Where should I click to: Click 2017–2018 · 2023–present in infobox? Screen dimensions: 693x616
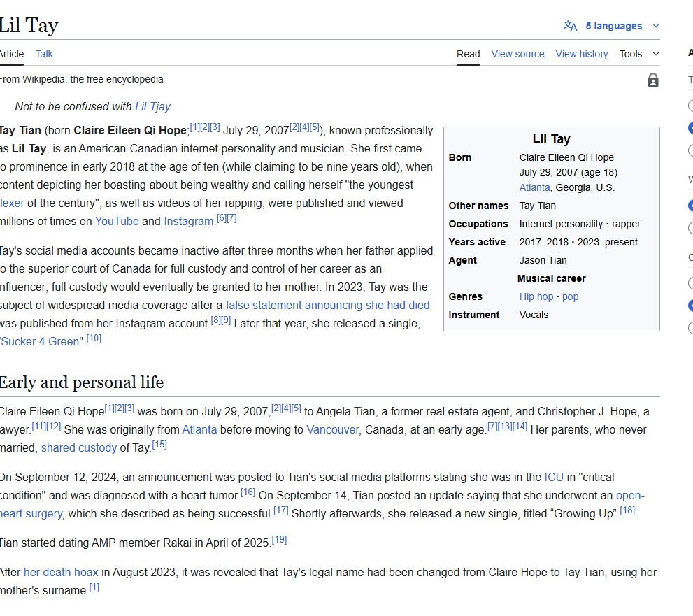[578, 242]
